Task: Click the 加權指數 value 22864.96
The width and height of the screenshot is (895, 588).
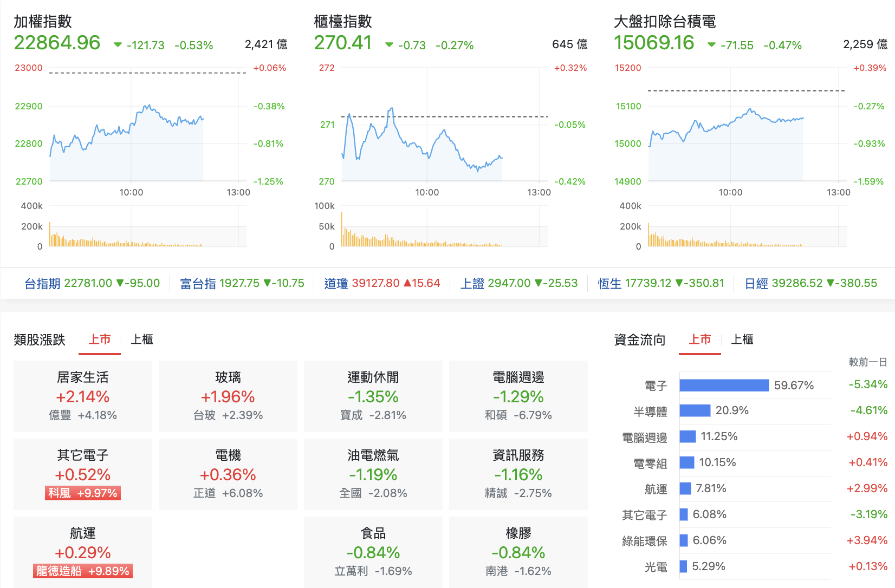Action: tap(57, 43)
